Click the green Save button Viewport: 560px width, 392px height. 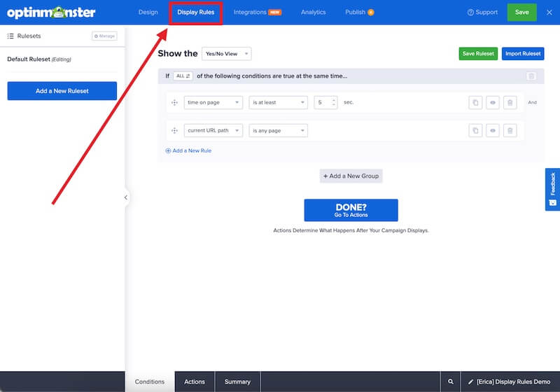point(521,12)
